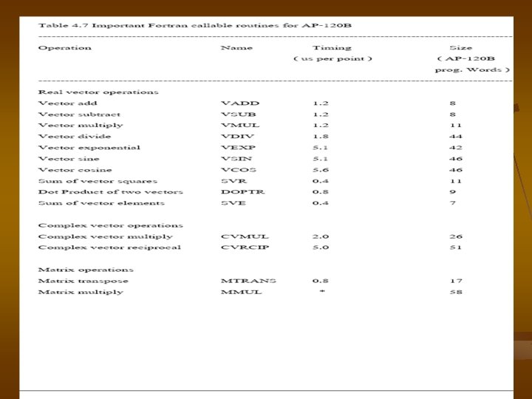Select the routine name 'SVR'
Image resolution: width=532 pixels, height=399 pixels.
tap(233, 181)
